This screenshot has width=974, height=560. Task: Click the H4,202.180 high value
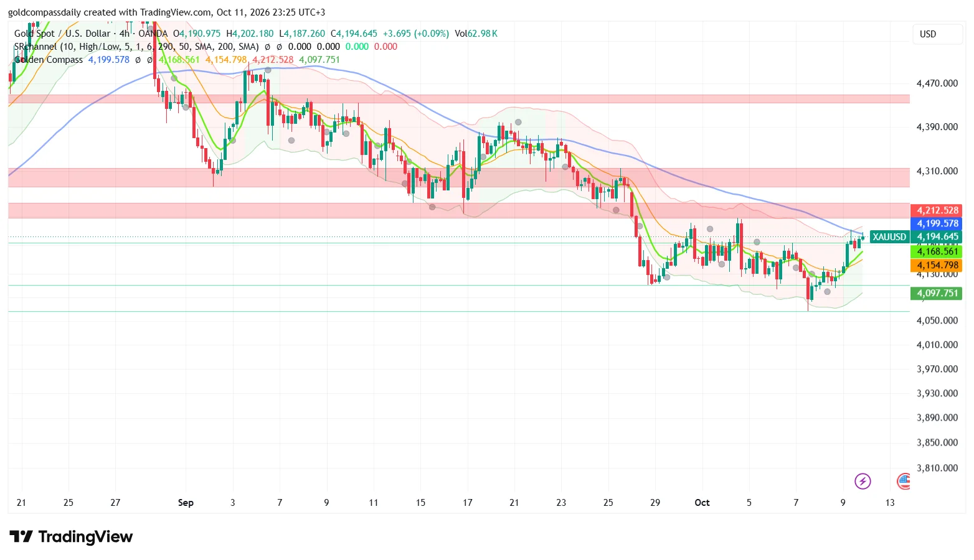[250, 34]
